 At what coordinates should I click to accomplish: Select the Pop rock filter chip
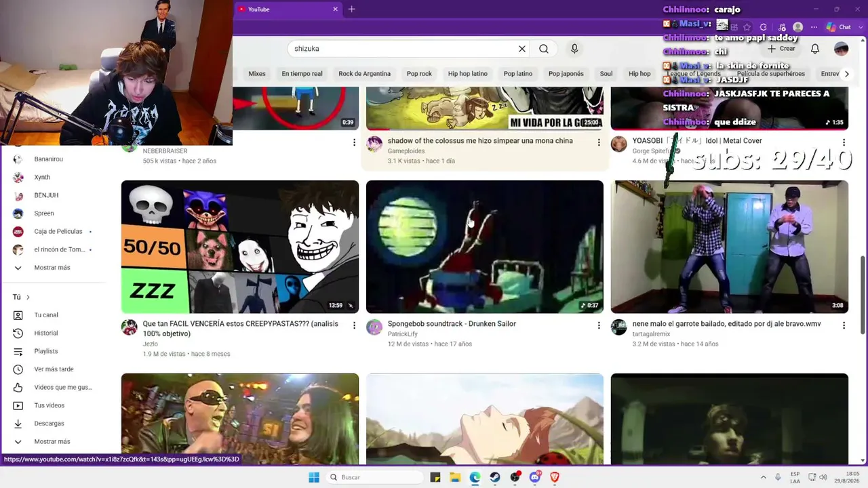(x=419, y=74)
